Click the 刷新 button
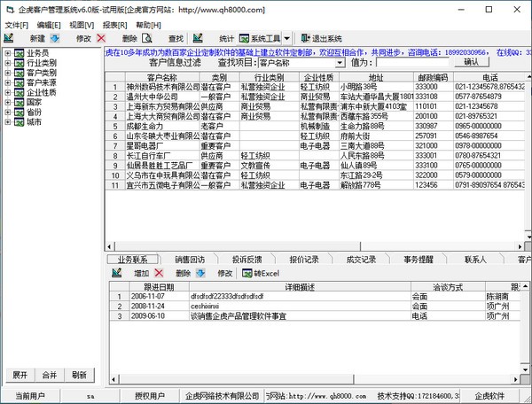 [x=79, y=375]
